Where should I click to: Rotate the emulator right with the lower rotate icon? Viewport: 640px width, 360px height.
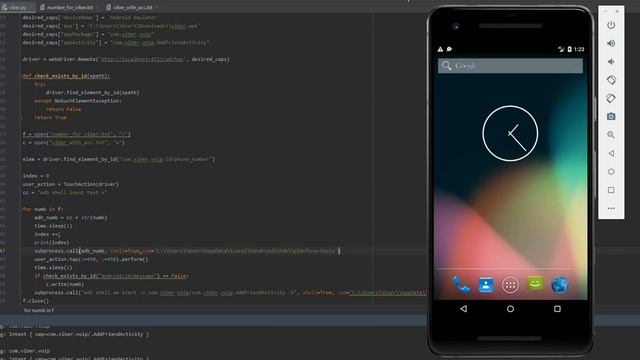click(611, 98)
